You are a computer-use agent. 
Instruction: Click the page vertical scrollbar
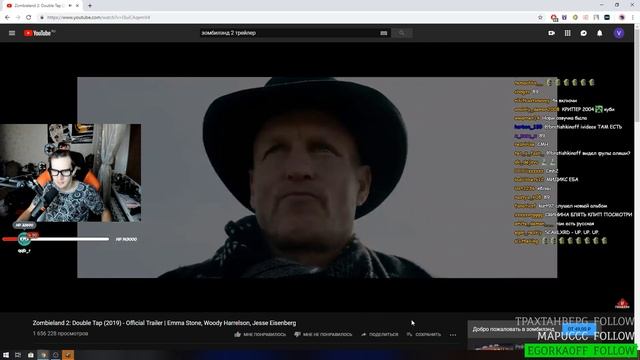pyautogui.click(x=637, y=187)
